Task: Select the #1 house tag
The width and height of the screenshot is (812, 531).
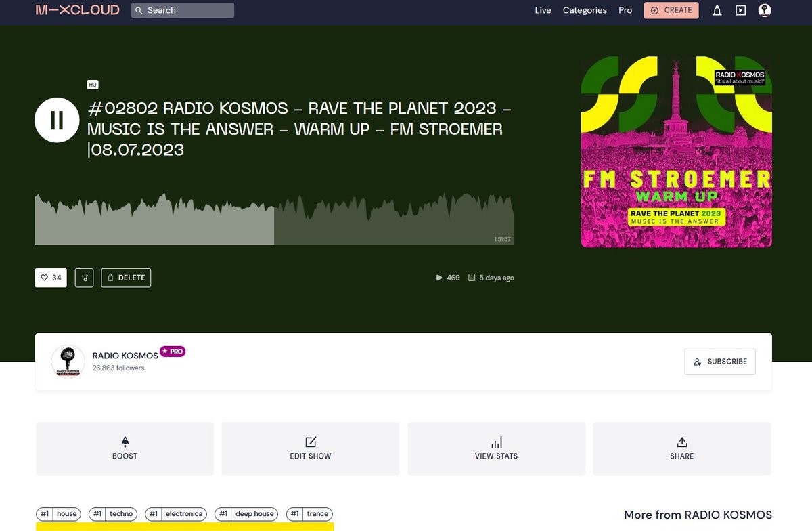Action: click(59, 514)
